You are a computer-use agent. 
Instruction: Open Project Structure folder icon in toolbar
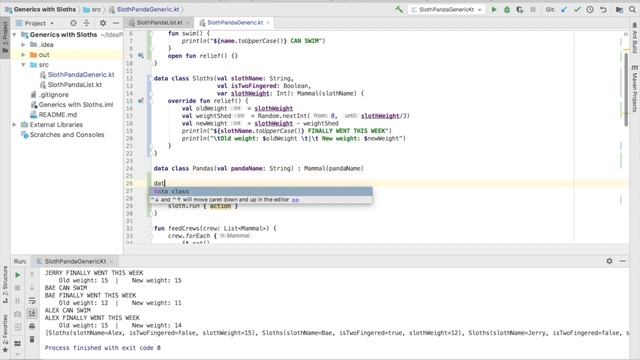click(x=619, y=9)
